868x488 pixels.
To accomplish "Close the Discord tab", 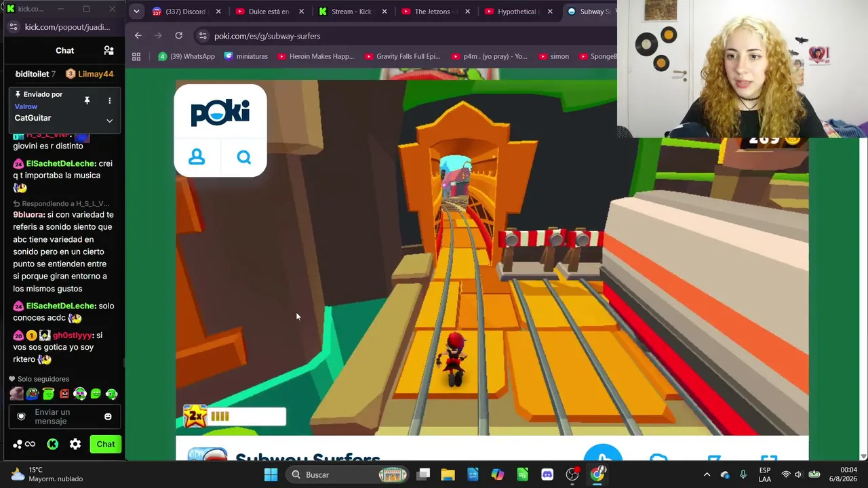I will point(218,12).
